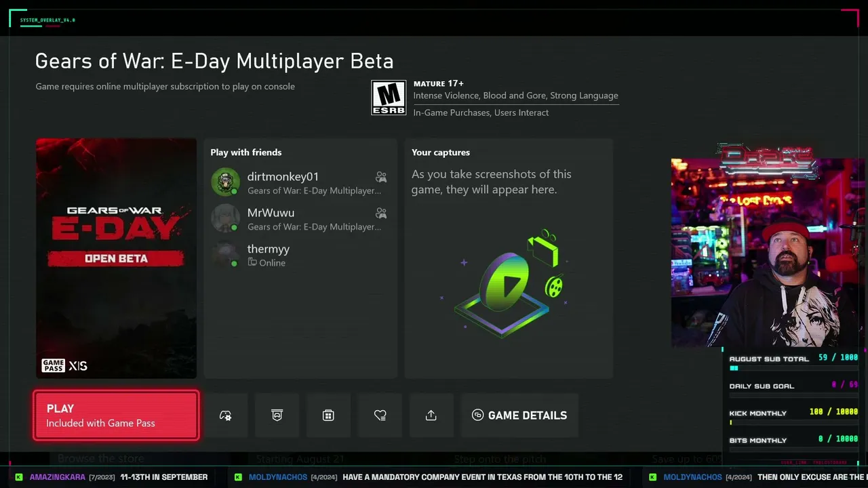The image size is (868, 488).
Task: Open the official club shield icon
Action: pyautogui.click(x=277, y=415)
